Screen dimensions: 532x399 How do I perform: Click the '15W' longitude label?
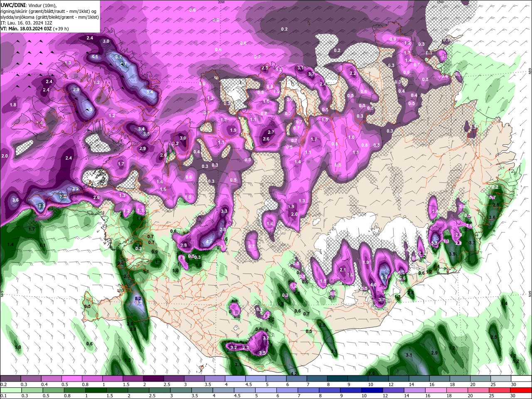[x=440, y=2]
